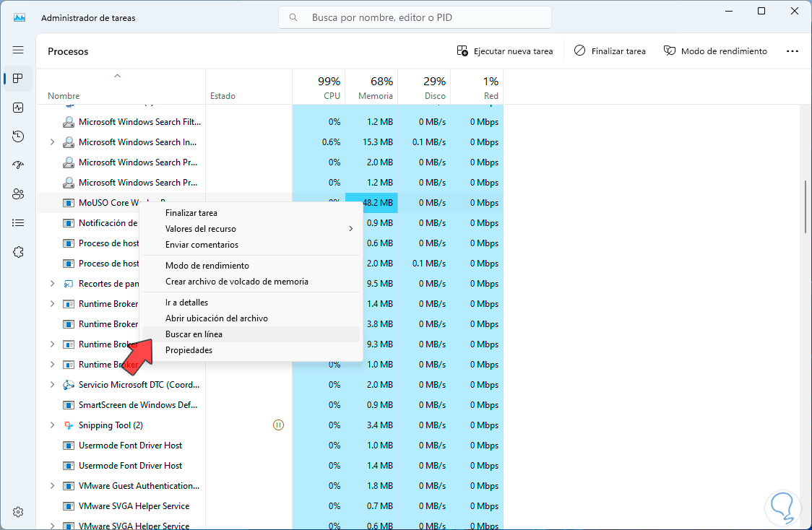Viewport: 812px width, 530px height.
Task: Select the Runtime Broker row with 3.8 MB
Action: pos(269,324)
